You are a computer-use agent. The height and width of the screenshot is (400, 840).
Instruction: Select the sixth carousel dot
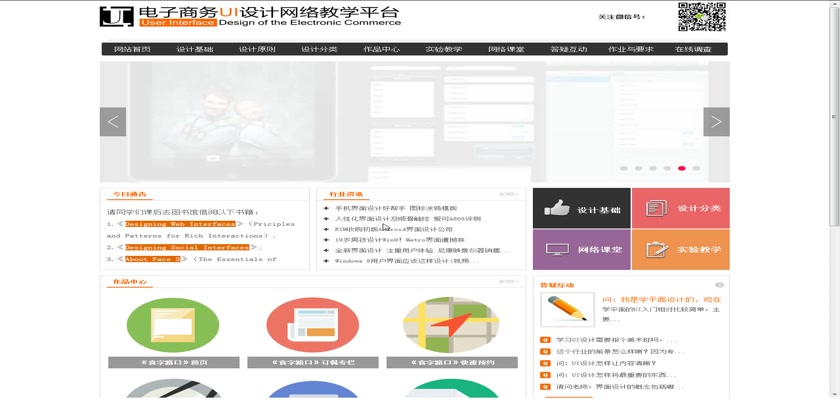tap(696, 168)
